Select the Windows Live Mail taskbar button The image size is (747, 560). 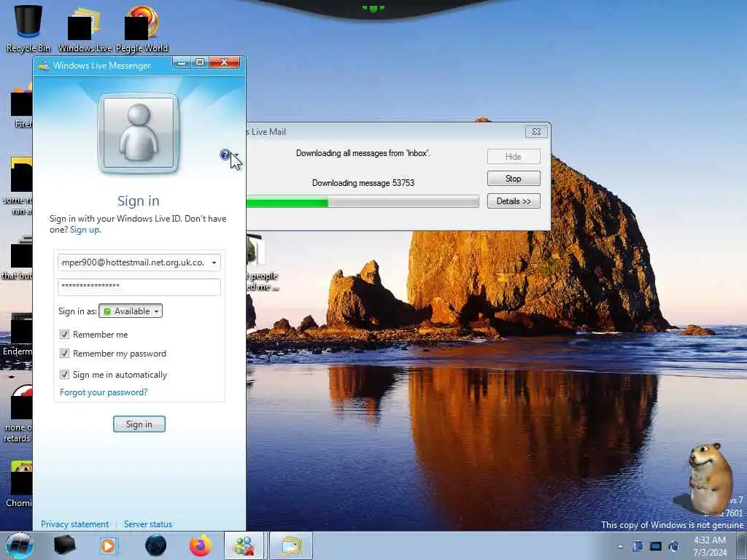click(x=291, y=545)
